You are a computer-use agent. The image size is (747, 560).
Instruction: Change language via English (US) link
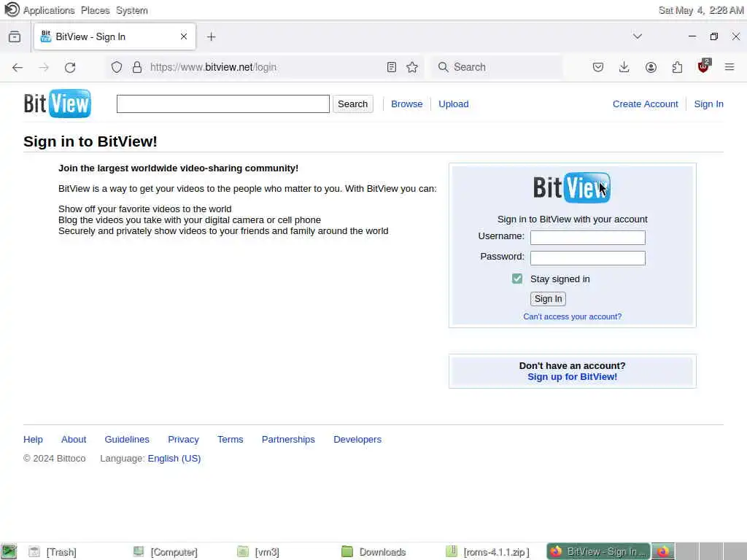click(x=174, y=459)
